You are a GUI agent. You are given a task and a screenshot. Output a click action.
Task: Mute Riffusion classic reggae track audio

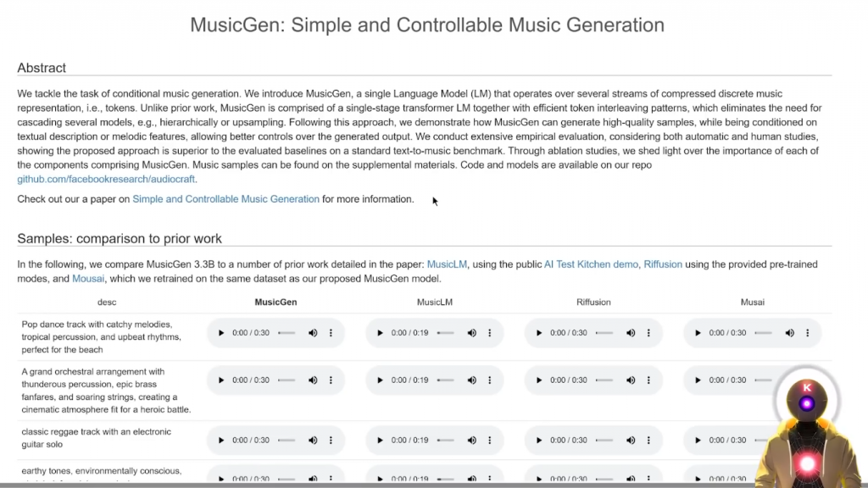(x=631, y=441)
